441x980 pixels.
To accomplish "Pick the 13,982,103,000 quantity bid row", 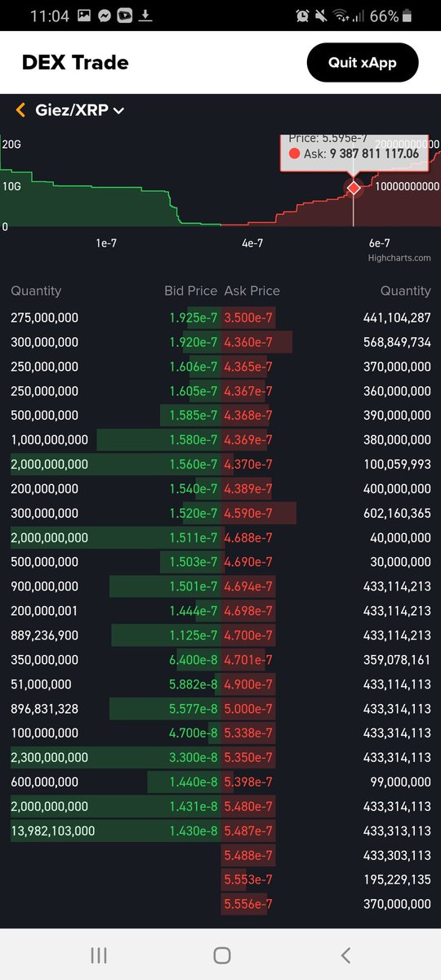I will [116, 831].
